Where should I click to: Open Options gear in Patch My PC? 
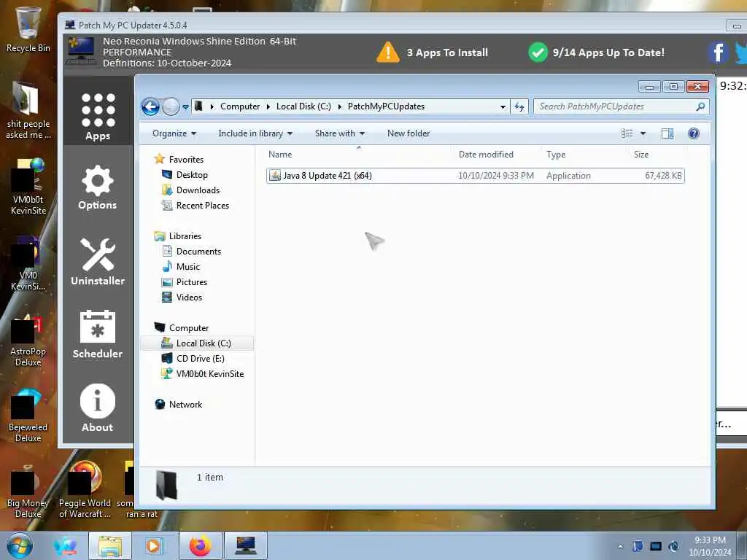pos(98,187)
